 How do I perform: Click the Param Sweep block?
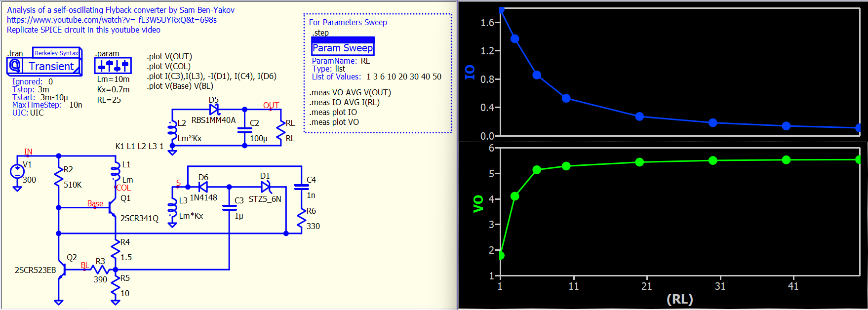[343, 48]
